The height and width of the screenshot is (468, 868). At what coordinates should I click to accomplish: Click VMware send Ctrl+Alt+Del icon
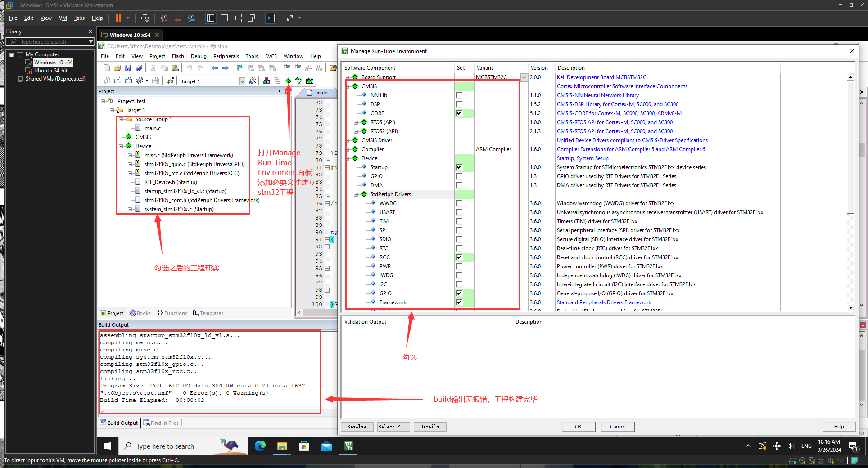(x=145, y=18)
